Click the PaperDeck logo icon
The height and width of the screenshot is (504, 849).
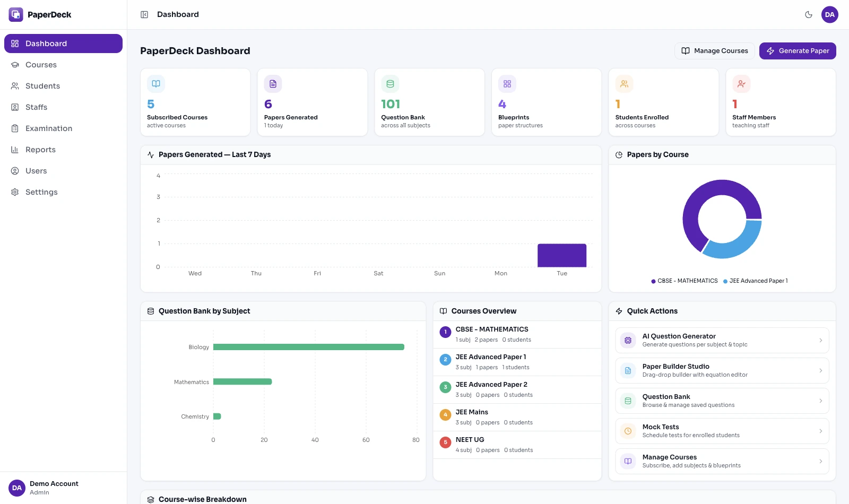pos(16,14)
